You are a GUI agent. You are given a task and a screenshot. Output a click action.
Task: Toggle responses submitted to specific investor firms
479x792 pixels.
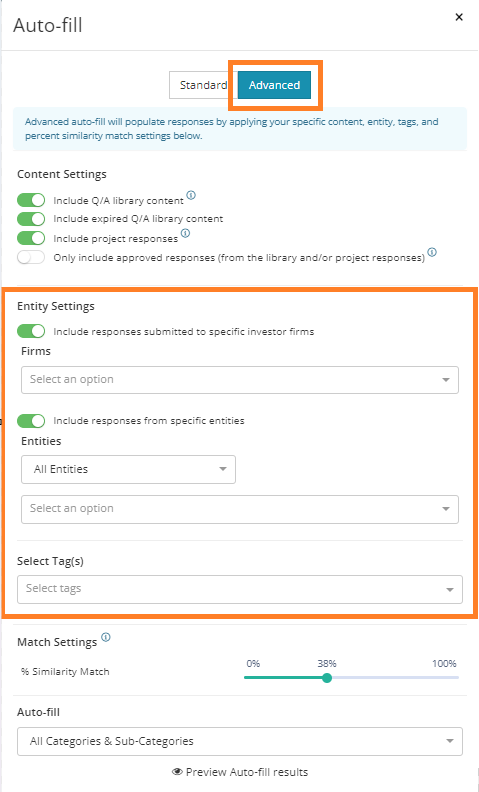[x=31, y=331]
